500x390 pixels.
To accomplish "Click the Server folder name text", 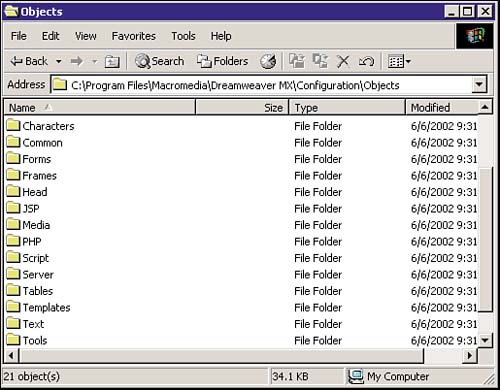I will pos(38,275).
